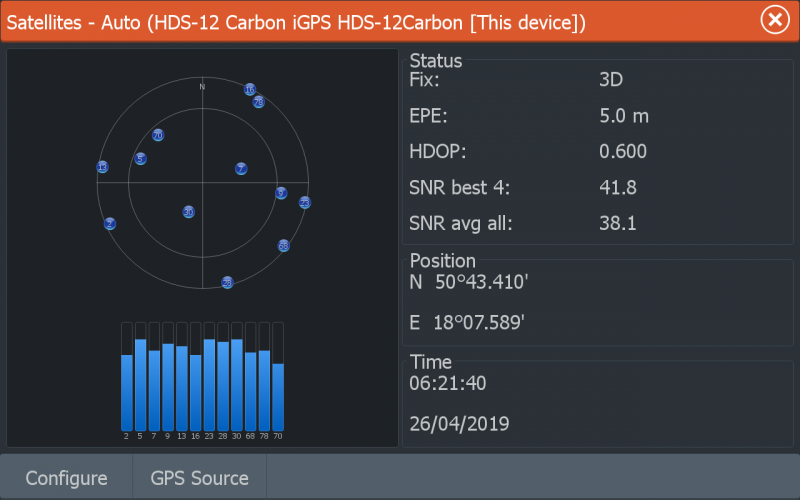
Task: Click the HDOP value 0.600
Action: 622,152
